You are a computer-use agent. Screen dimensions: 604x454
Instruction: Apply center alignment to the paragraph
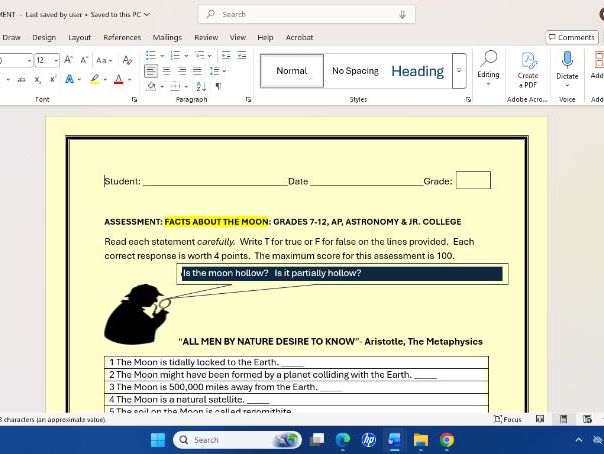point(167,72)
